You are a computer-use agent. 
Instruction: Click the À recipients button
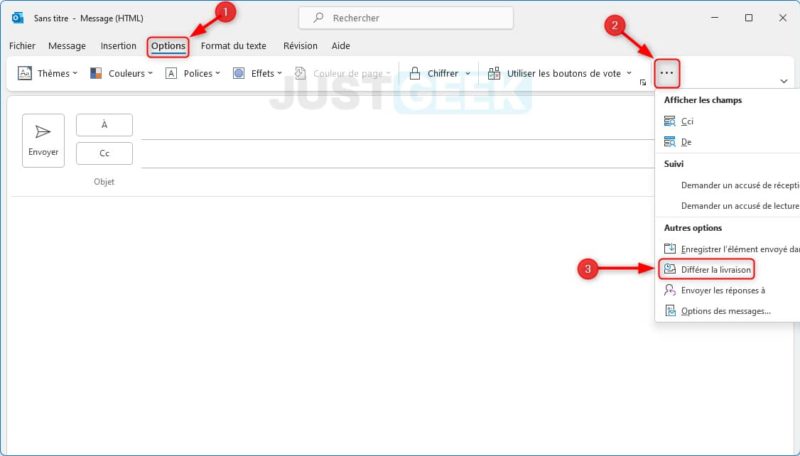point(105,125)
